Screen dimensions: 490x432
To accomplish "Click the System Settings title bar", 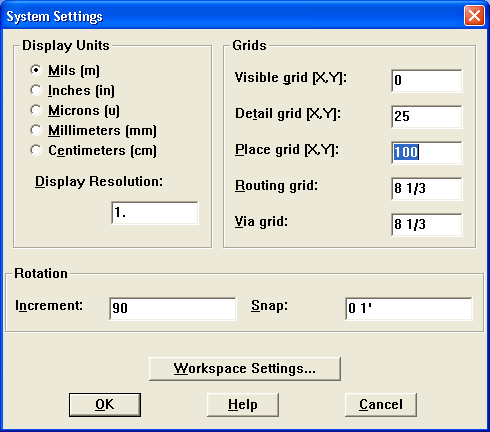I will [233, 16].
